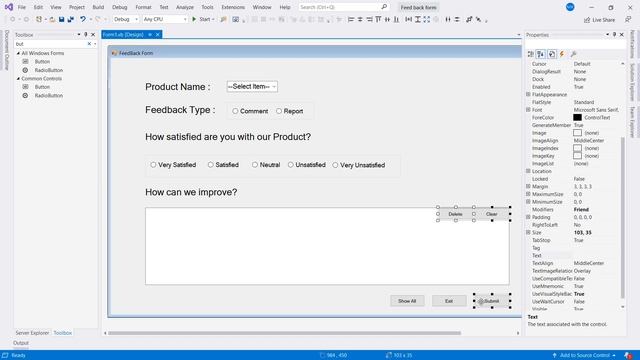
Task: Pin the Toolbox panel with auto-hide icon
Action: [x=86, y=35]
